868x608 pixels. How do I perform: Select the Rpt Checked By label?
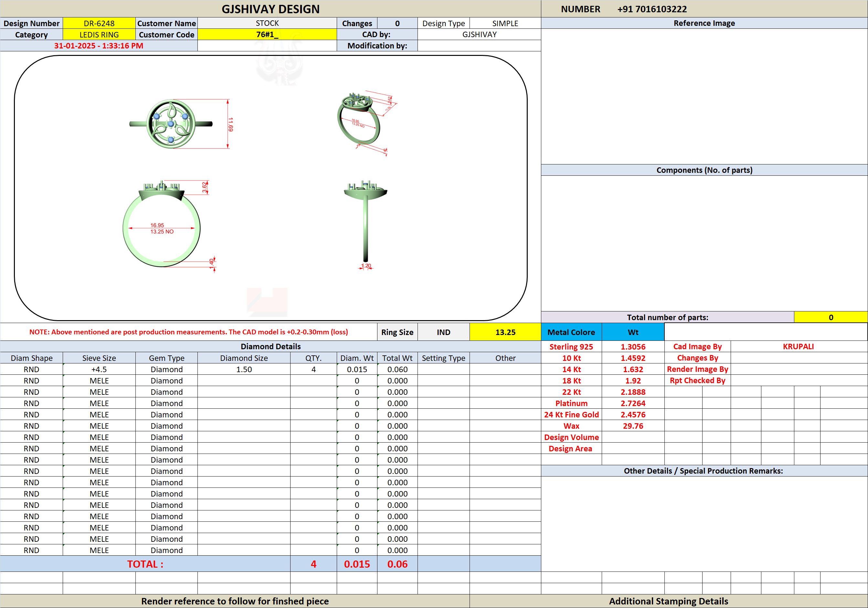697,381
